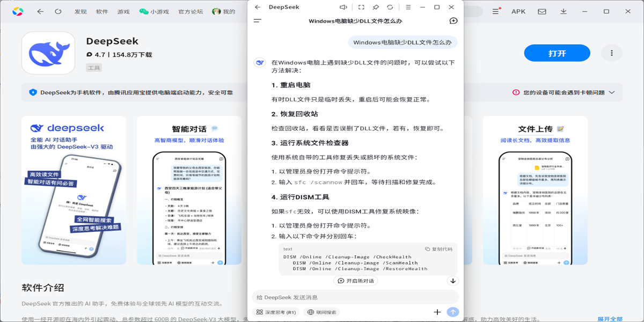Toggle 深度思考 (R1) mode

(x=276, y=312)
